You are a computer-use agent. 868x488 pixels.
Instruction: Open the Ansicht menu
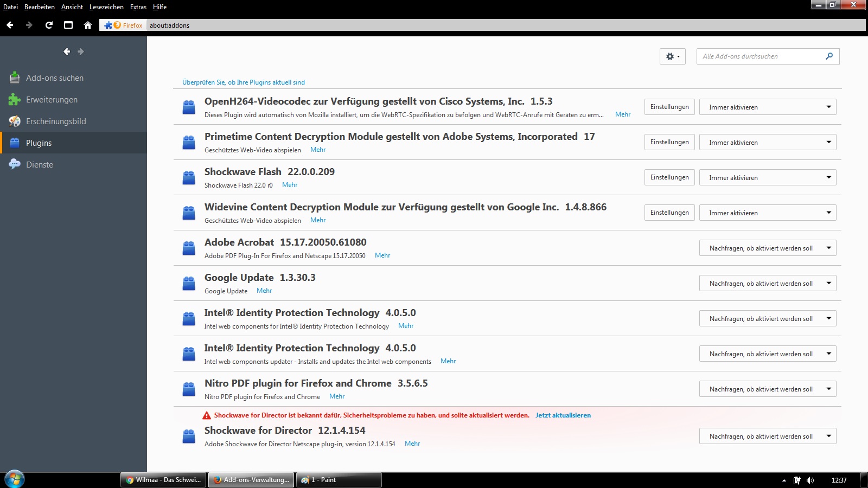[72, 7]
